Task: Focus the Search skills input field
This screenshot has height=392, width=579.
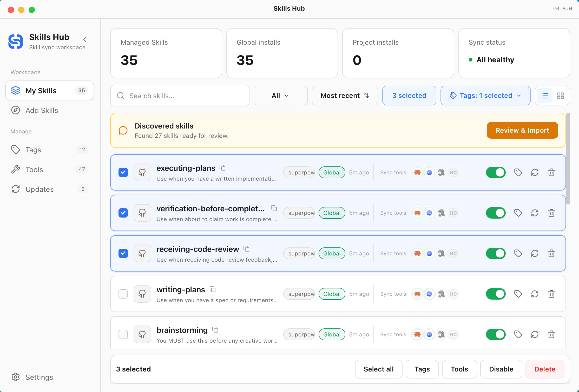Action: pos(180,96)
